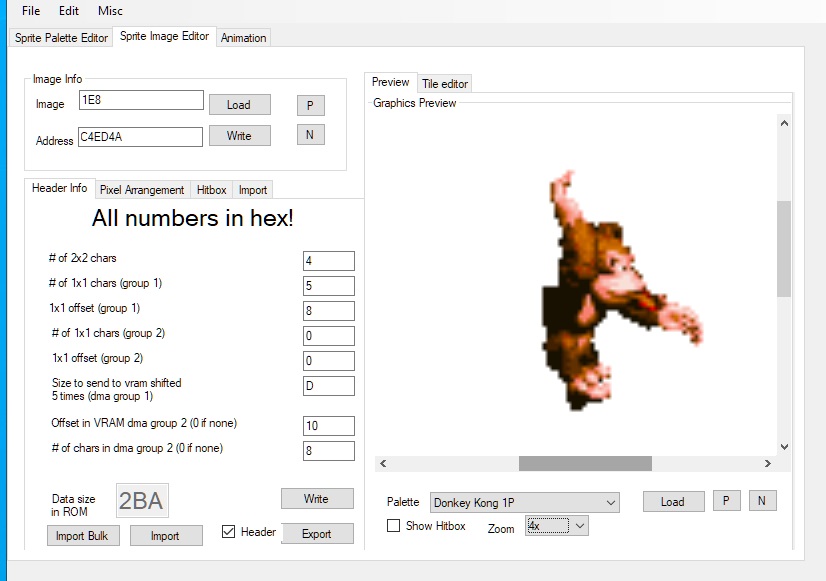Uncheck the Header checkbox
This screenshot has width=826, height=581.
pos(229,532)
